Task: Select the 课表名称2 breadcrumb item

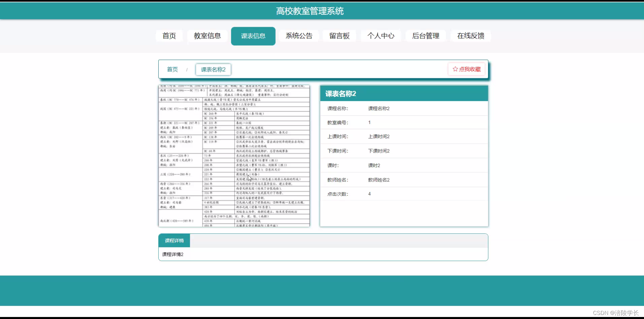Action: pos(213,69)
